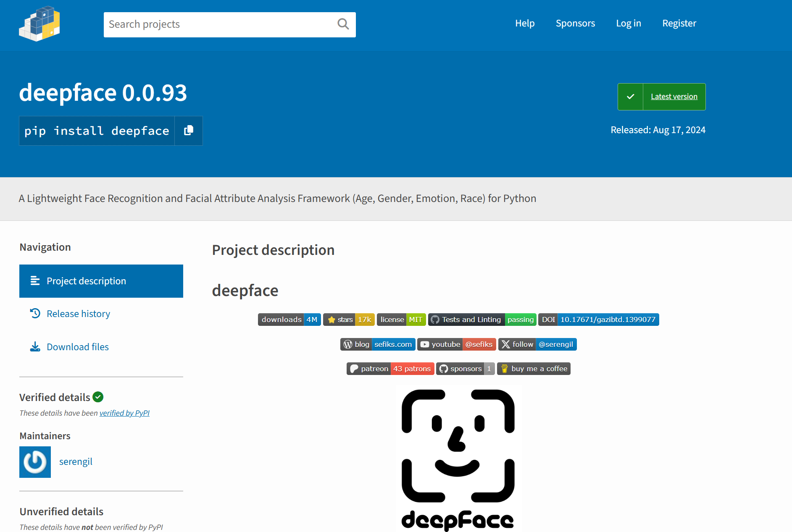Open the license MIT badge

click(401, 320)
